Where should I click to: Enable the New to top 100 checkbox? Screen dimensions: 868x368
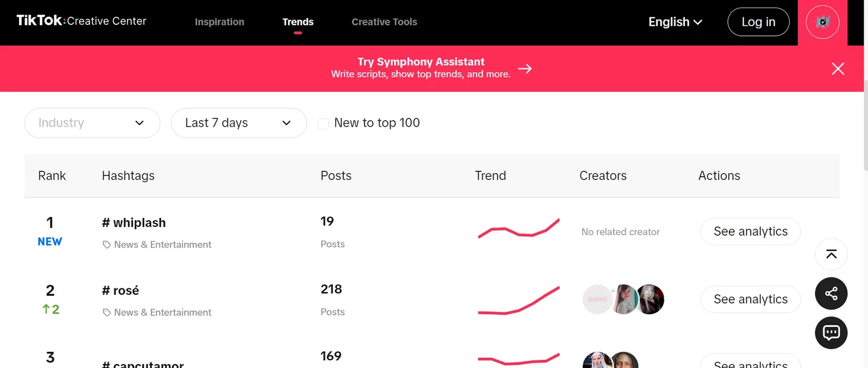tap(323, 124)
